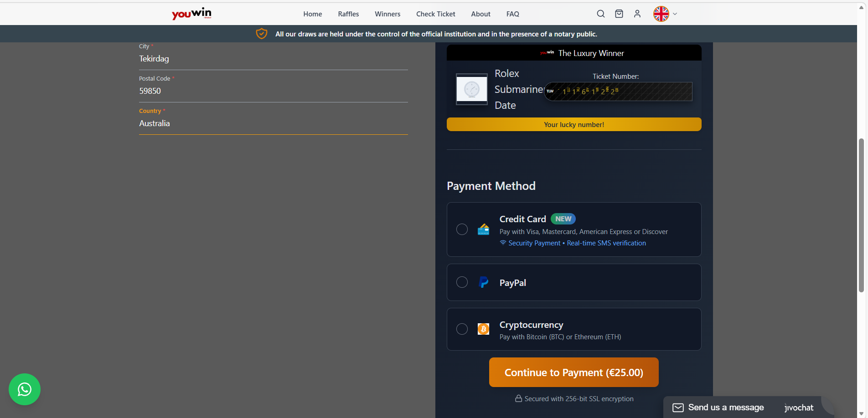Open the Country field showing Australia
The width and height of the screenshot is (868, 418).
coord(273,123)
